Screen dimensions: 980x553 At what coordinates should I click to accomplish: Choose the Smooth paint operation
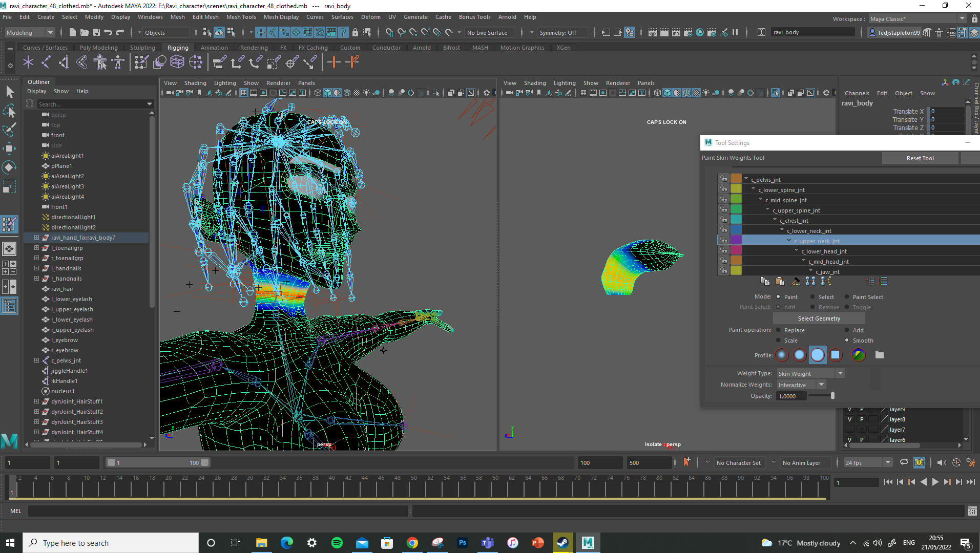pyautogui.click(x=847, y=341)
